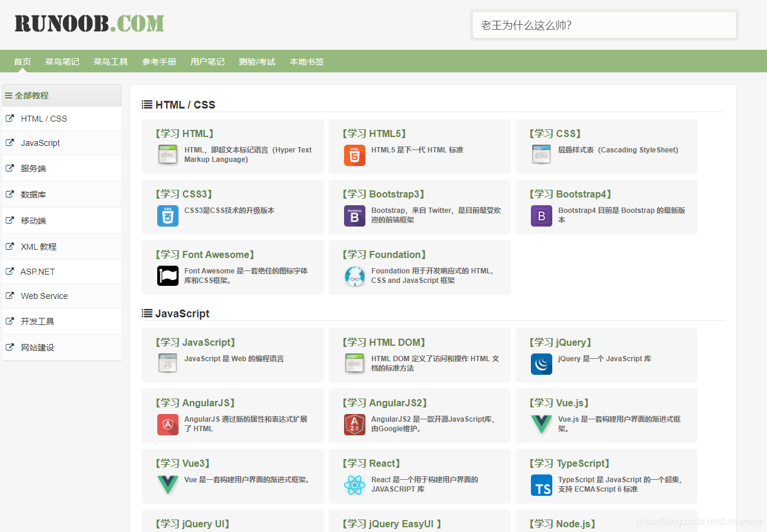767x532 pixels.
Task: Click external-link icon beside HTML / CSS
Action: pyautogui.click(x=9, y=118)
